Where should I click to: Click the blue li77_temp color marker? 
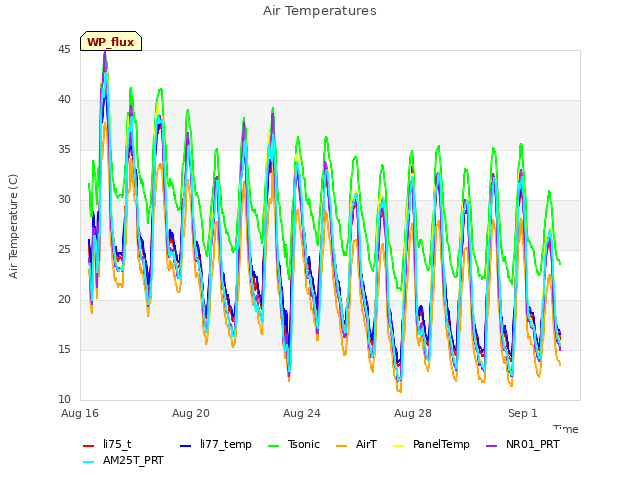click(186, 446)
